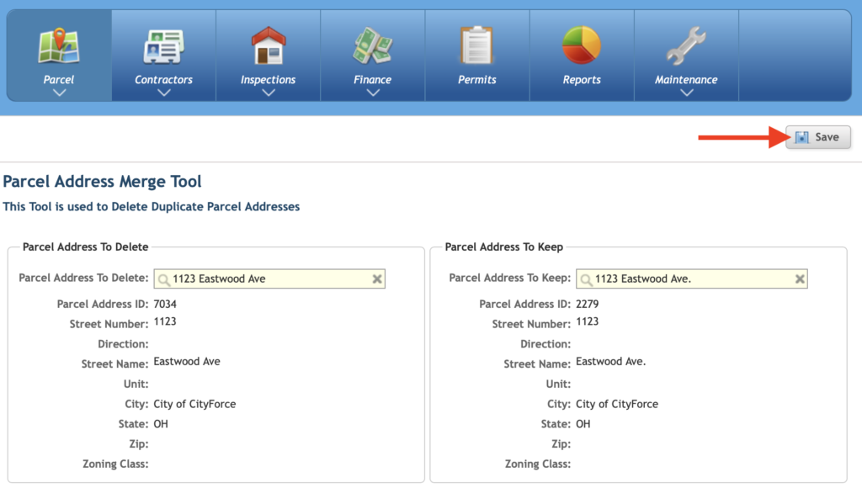Screen dimensions: 862x504
Task: Expand the Contractors menu chevron
Action: pyautogui.click(x=164, y=93)
